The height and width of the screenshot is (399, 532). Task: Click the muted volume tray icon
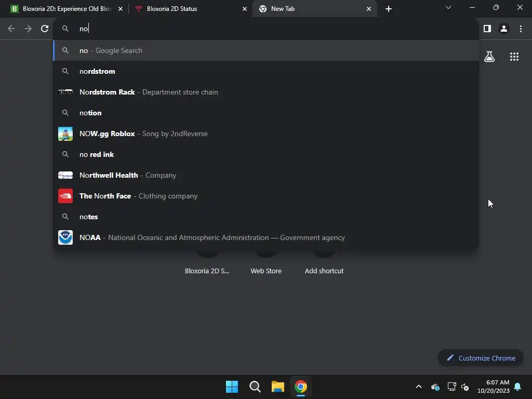coord(465,387)
